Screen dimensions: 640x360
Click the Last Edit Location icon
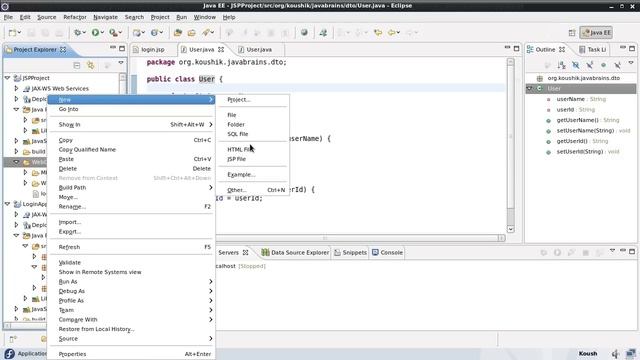[378, 33]
